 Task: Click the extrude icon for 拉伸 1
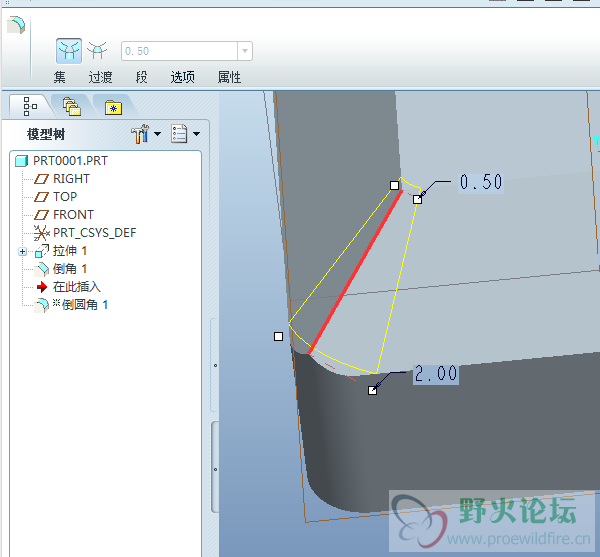(42, 251)
